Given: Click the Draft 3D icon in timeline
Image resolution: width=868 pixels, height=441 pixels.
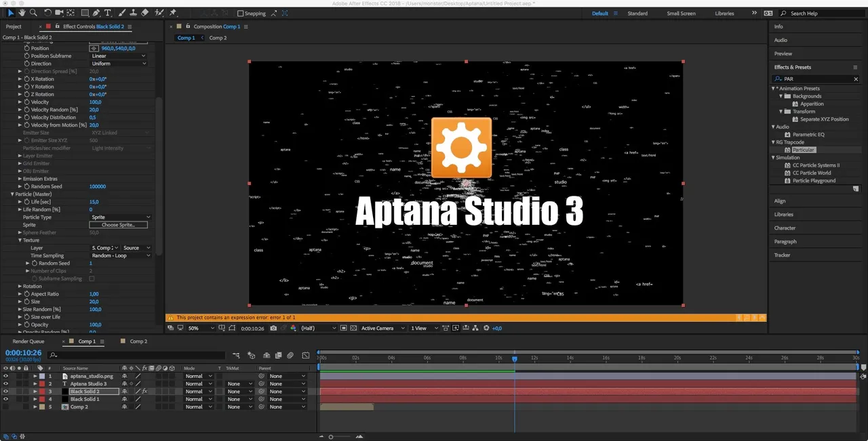Looking at the screenshot, I should (251, 355).
